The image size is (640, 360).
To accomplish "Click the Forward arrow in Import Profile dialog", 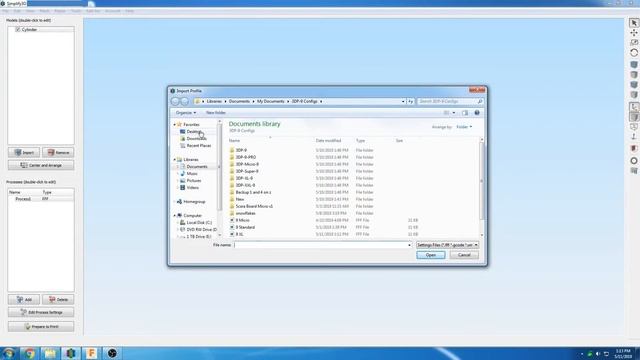I will pyautogui.click(x=184, y=101).
